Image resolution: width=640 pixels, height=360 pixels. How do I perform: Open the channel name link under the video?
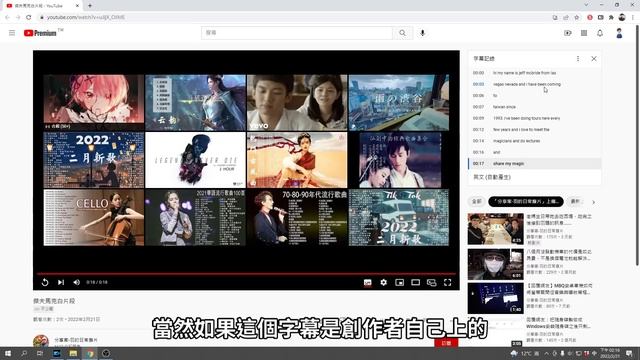click(x=76, y=340)
